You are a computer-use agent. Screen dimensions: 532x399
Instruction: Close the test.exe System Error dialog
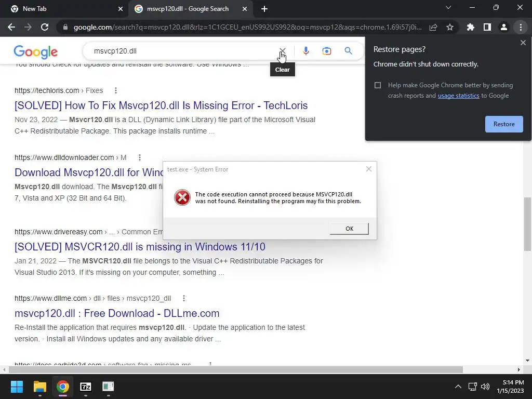tap(369, 169)
